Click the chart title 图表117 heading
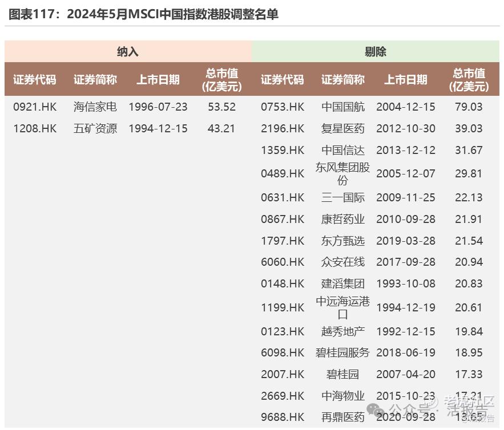Screen dimensions: 504x430 pyautogui.click(x=143, y=14)
